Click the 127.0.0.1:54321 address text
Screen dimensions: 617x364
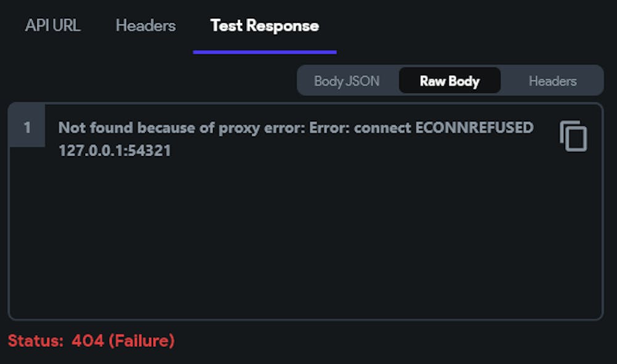(115, 151)
